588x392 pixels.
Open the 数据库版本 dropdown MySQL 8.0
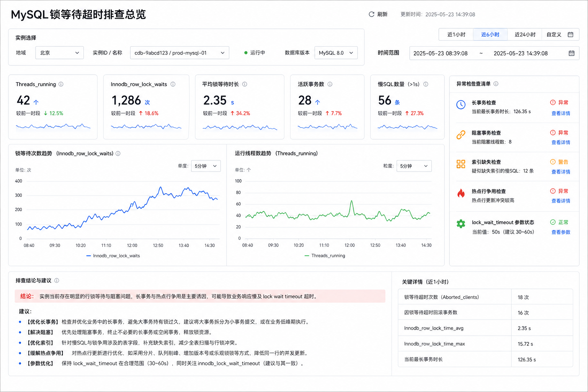336,53
